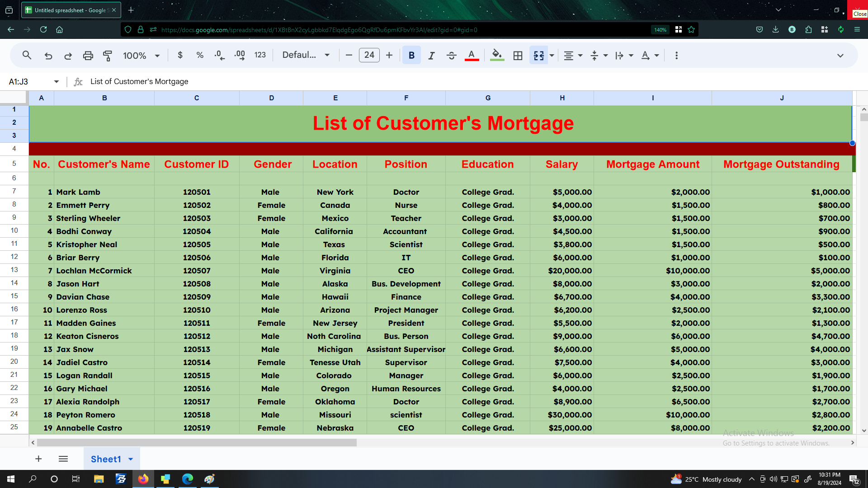Click the increase decimal places icon

pos(240,56)
